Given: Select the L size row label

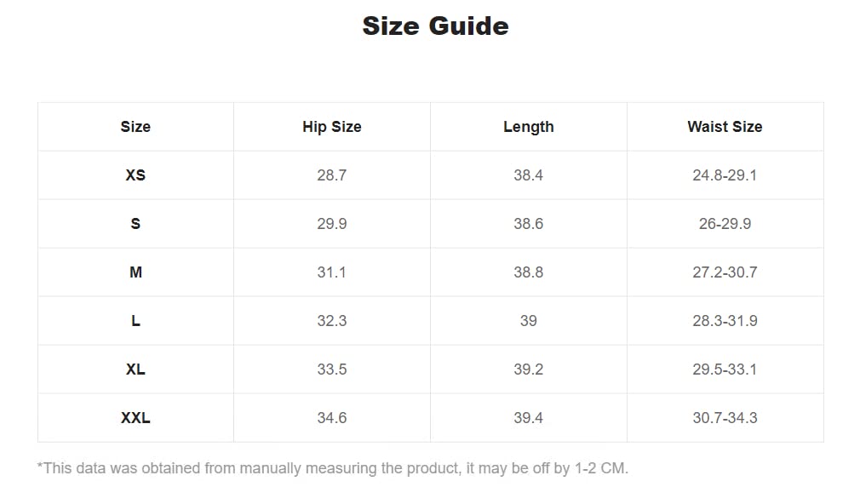Looking at the screenshot, I should (135, 321).
